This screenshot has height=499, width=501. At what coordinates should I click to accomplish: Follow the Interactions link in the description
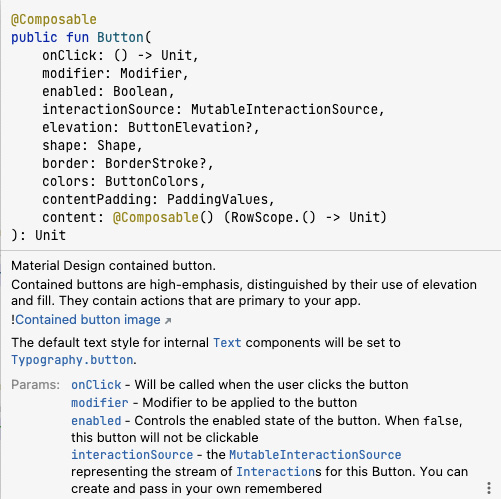(275, 472)
